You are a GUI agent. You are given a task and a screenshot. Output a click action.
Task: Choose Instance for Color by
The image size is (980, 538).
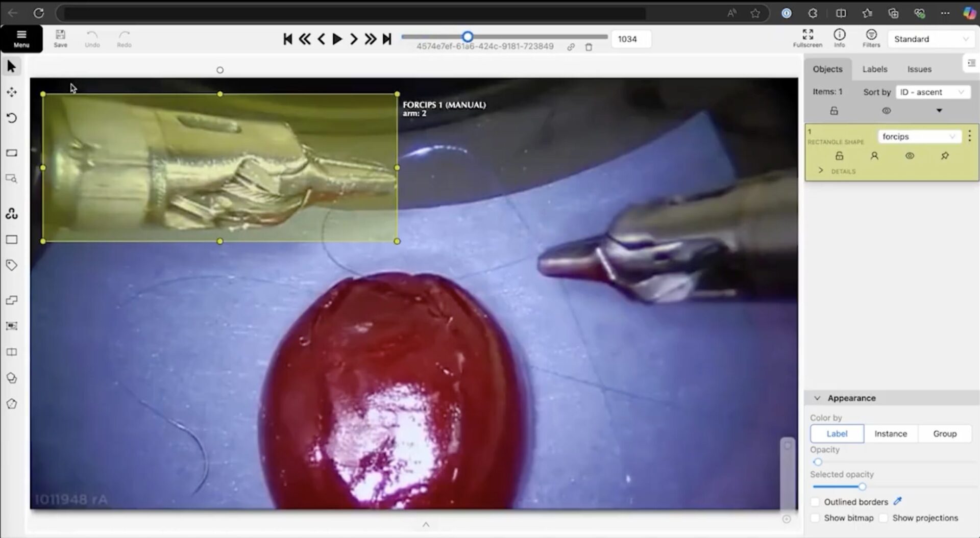point(890,434)
